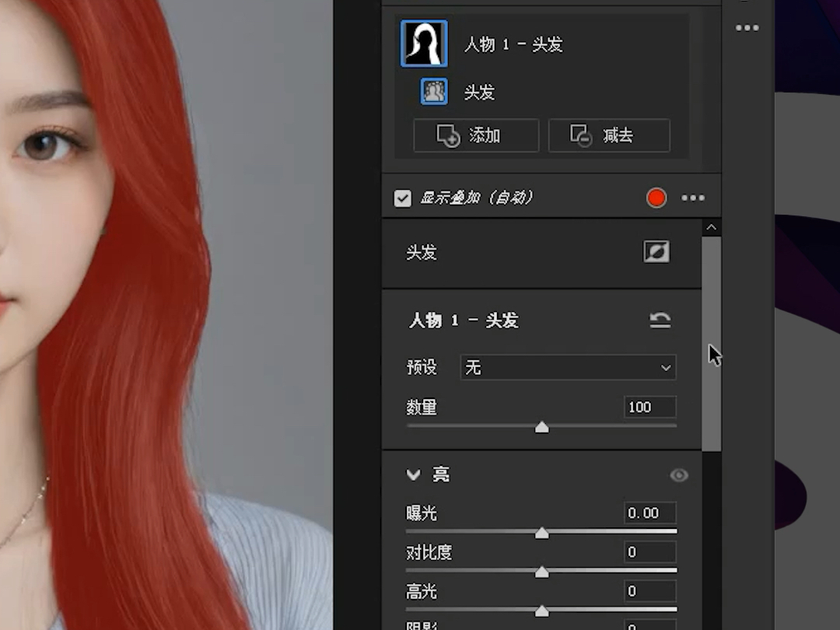The width and height of the screenshot is (840, 630).
Task: Enable the 显示叠加（自动） checkbox
Action: pos(403,198)
